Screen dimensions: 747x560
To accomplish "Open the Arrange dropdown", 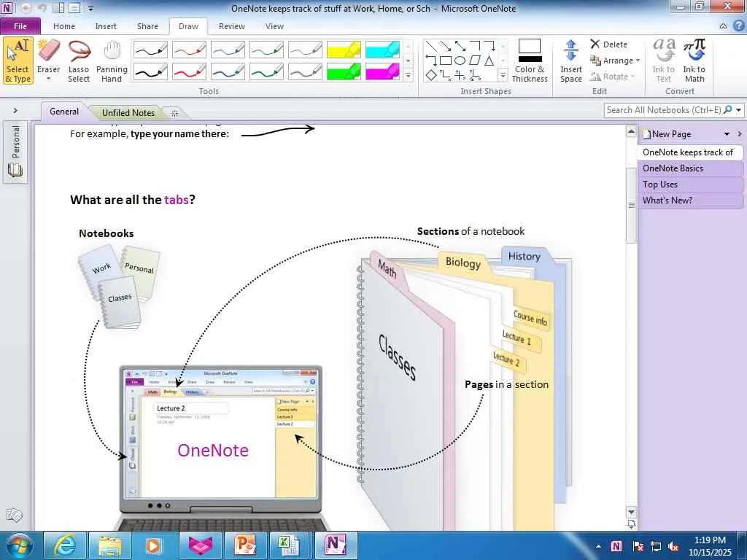I will pos(614,61).
